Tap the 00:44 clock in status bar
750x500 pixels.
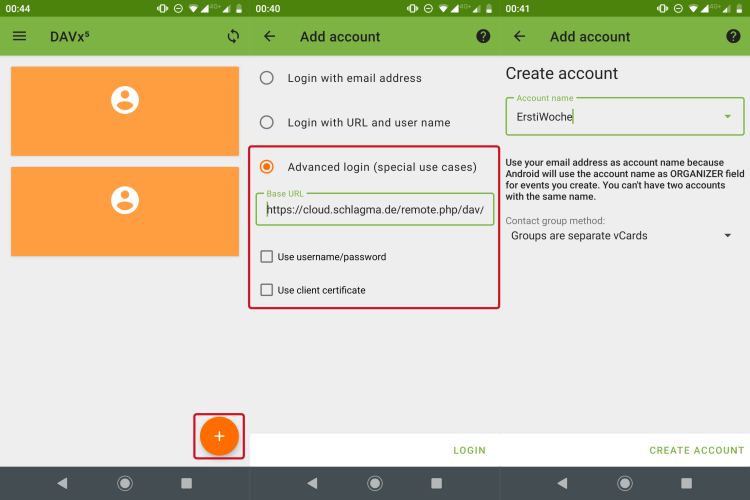click(18, 9)
